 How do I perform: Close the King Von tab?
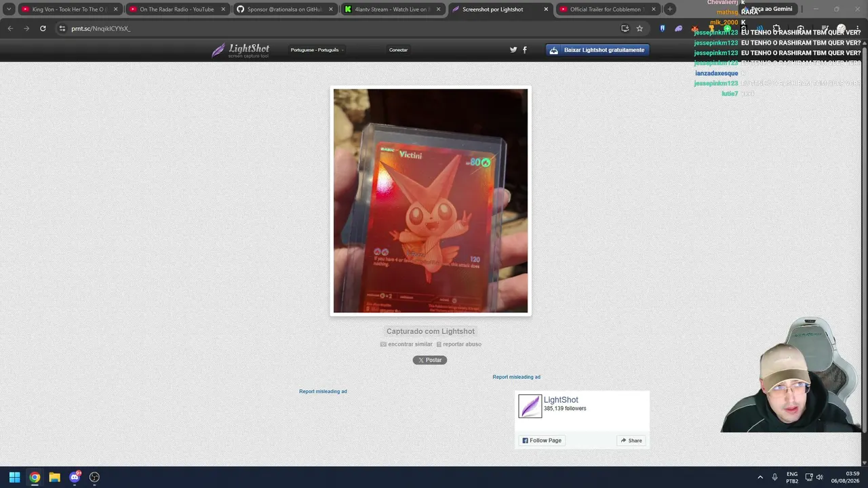(x=115, y=9)
